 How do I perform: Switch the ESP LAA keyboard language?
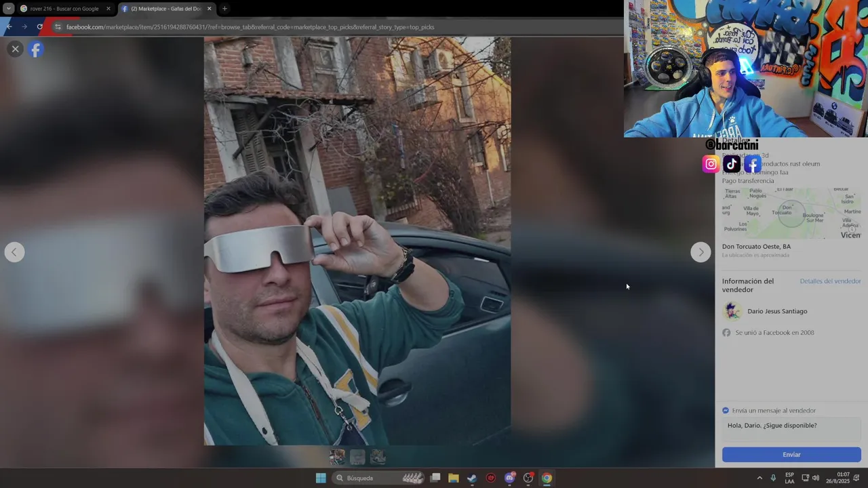(x=789, y=478)
